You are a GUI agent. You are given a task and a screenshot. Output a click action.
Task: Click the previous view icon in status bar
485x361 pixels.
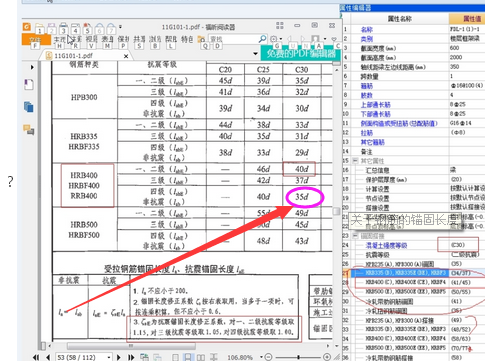144,357
